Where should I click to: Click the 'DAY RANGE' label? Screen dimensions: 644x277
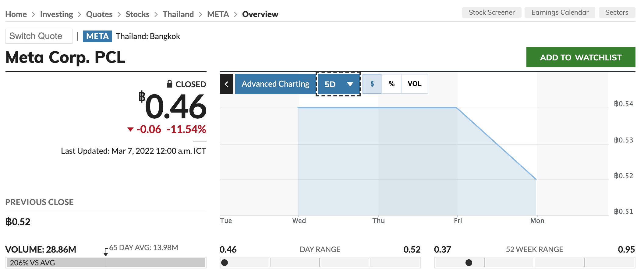pos(320,250)
